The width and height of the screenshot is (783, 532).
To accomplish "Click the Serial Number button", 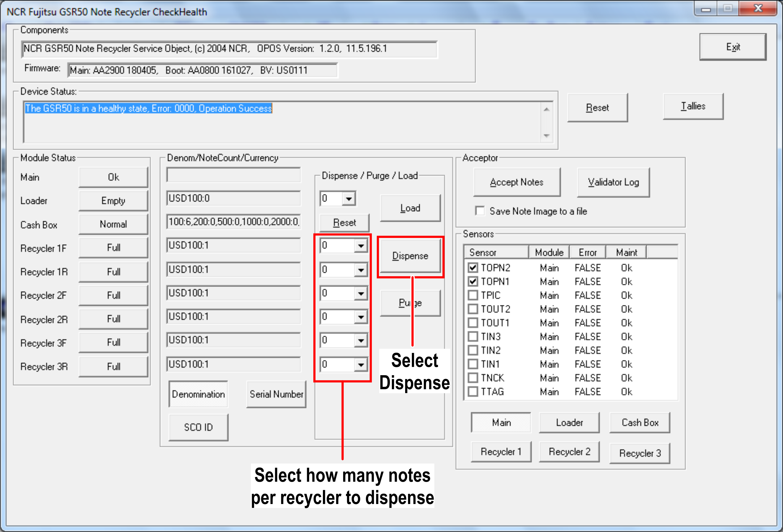I will (x=276, y=394).
